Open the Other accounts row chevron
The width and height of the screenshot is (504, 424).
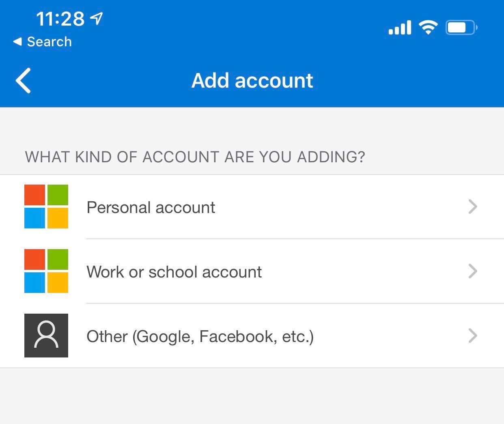472,336
